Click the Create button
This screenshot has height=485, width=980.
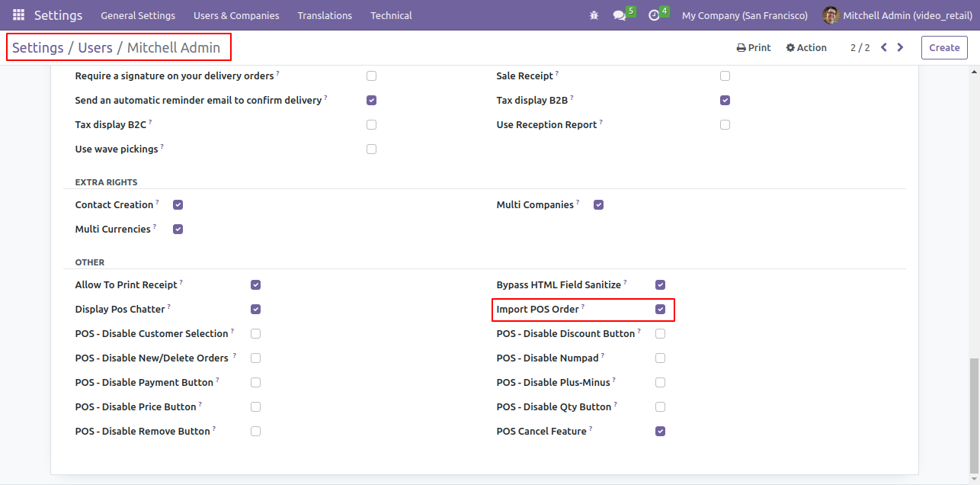(x=944, y=47)
